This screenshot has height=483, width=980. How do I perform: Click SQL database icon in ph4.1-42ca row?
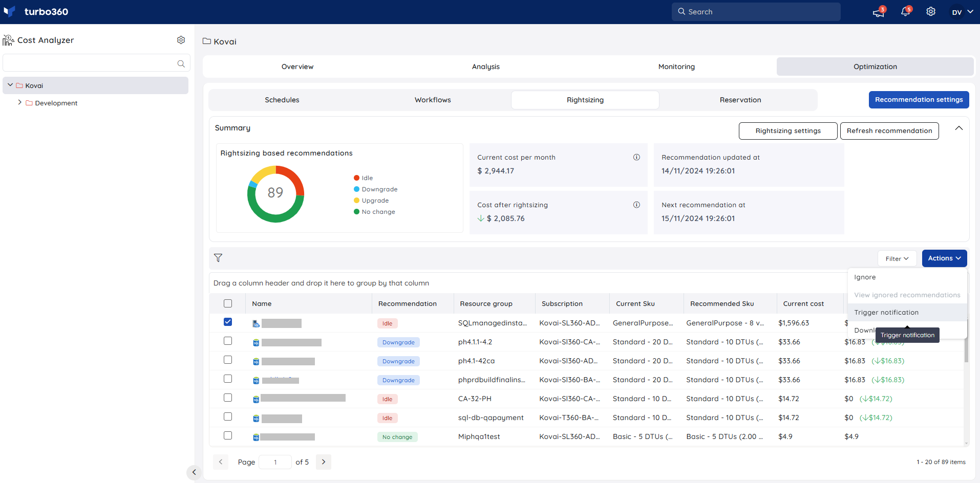(x=256, y=361)
